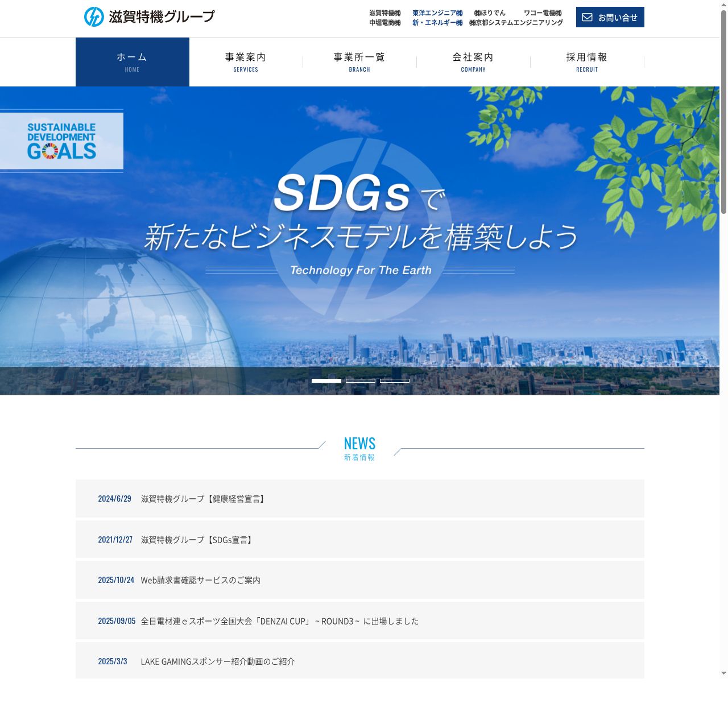Click ㈱京都システムエンジニアリング link
Image resolution: width=728 pixels, height=728 pixels.
point(516,23)
